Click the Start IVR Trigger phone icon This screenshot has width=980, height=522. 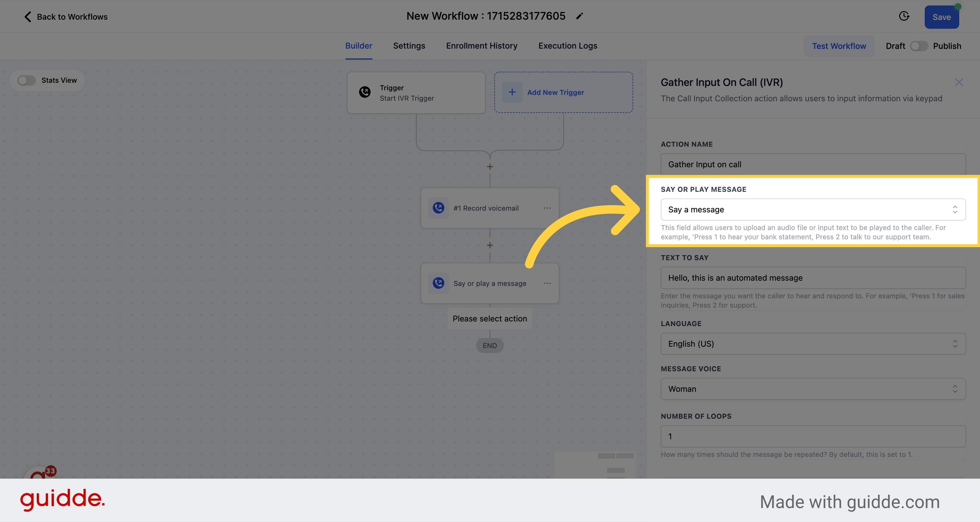[x=365, y=92]
